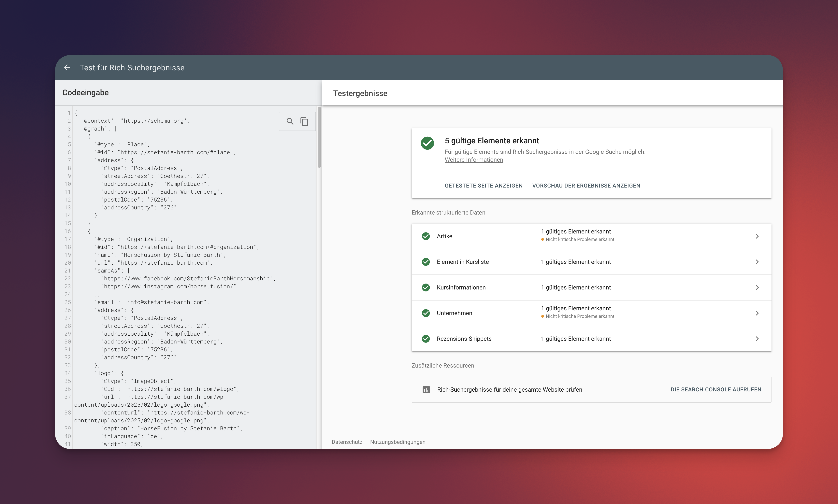838x504 pixels.
Task: Click the Codeeingabe panel heading
Action: pos(86,93)
